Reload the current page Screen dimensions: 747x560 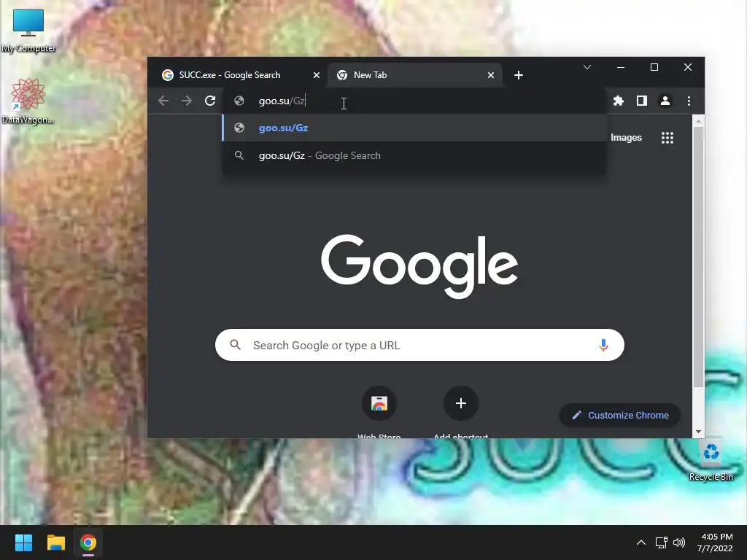click(x=210, y=101)
